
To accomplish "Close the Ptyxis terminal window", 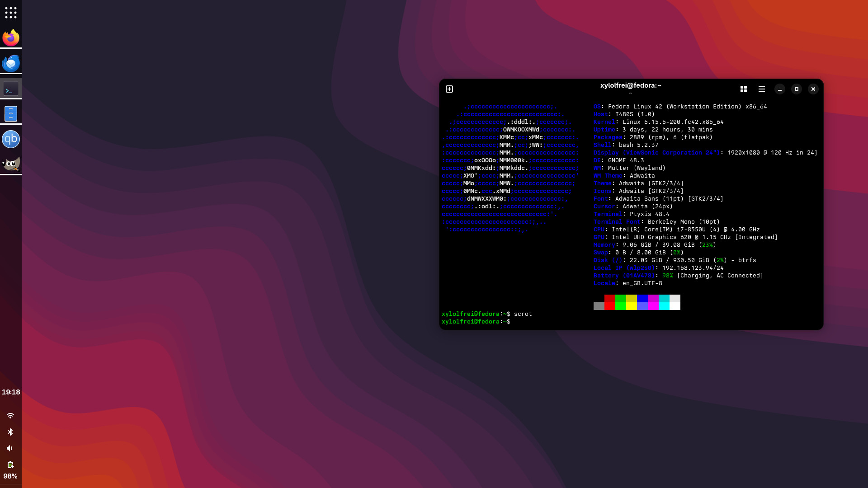I will tap(813, 89).
